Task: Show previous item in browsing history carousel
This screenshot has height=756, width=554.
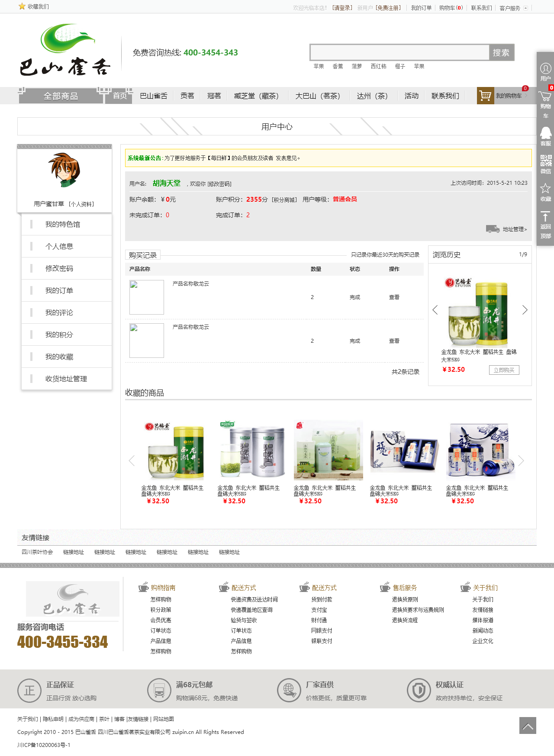Action: tap(435, 310)
